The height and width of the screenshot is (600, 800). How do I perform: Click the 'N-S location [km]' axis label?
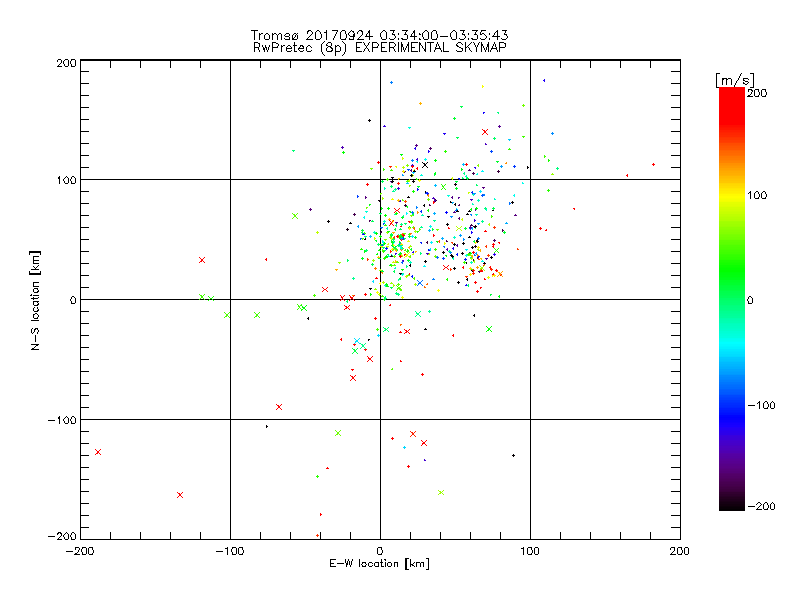[x=35, y=300]
